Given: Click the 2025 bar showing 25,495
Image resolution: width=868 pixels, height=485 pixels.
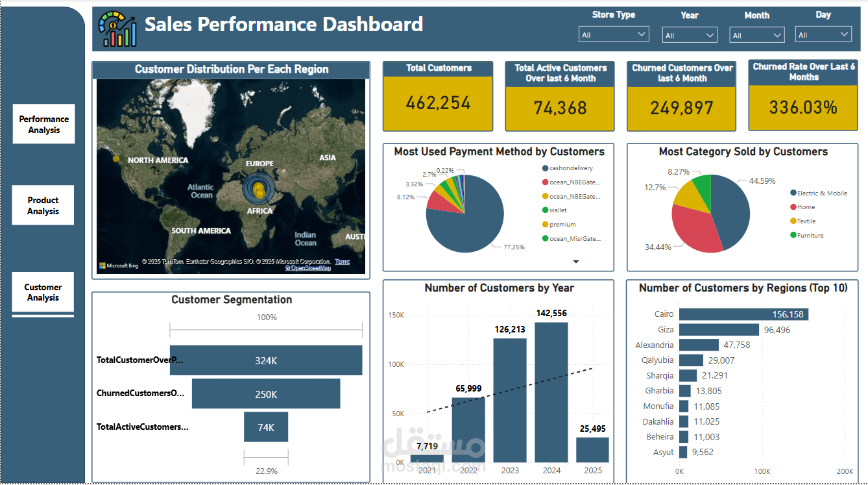Looking at the screenshot, I should pyautogui.click(x=592, y=450).
